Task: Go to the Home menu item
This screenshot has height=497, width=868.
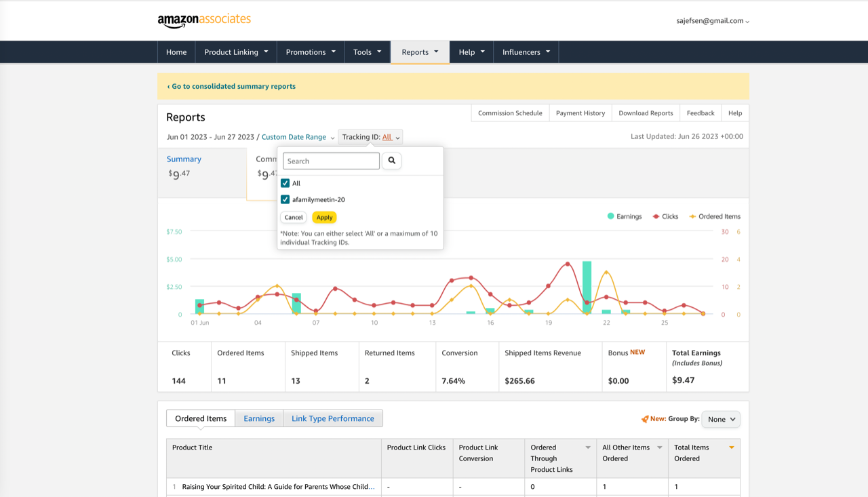Action: (176, 52)
